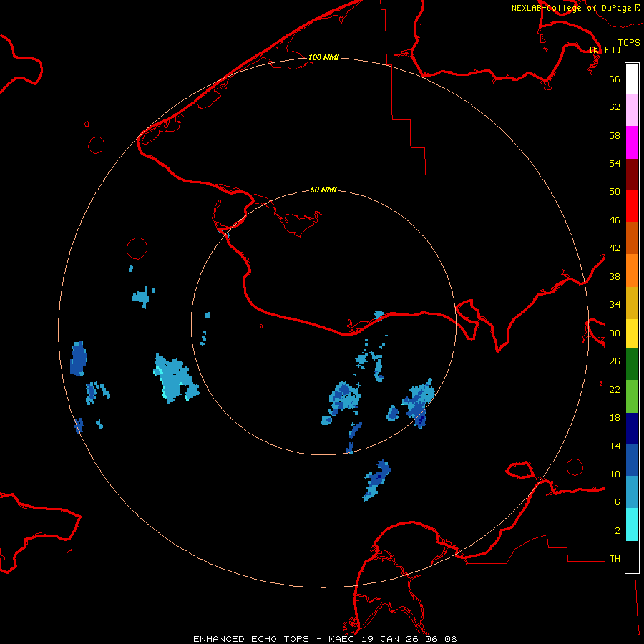
Task: Click the bright red legend swatch
Action: coord(632,206)
